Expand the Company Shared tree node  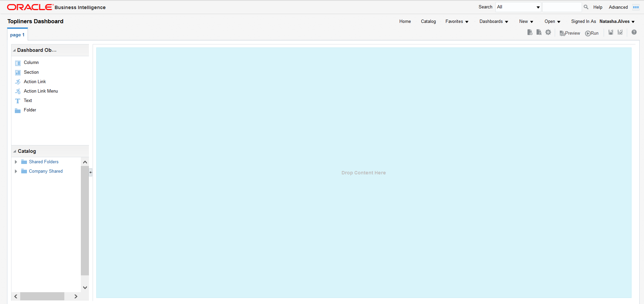pos(16,171)
